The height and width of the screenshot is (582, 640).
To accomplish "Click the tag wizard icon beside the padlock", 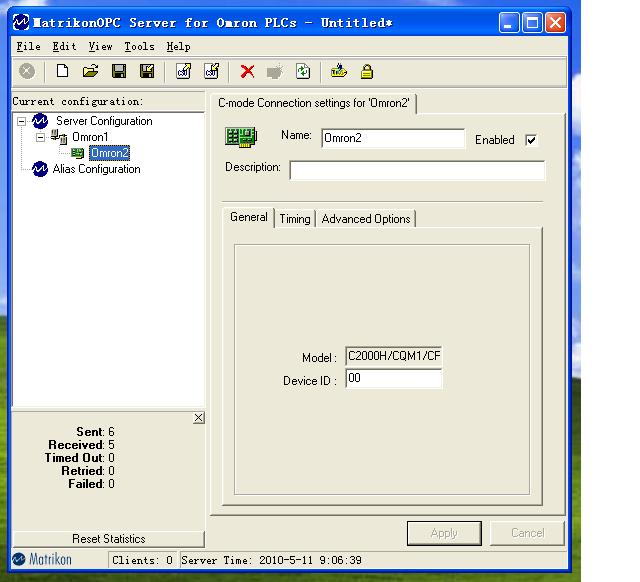I will pos(338,71).
